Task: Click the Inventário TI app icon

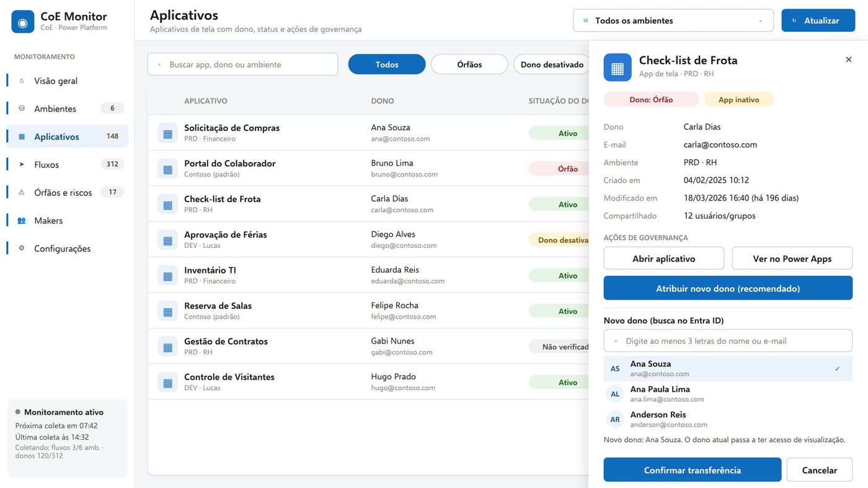Action: [x=167, y=275]
